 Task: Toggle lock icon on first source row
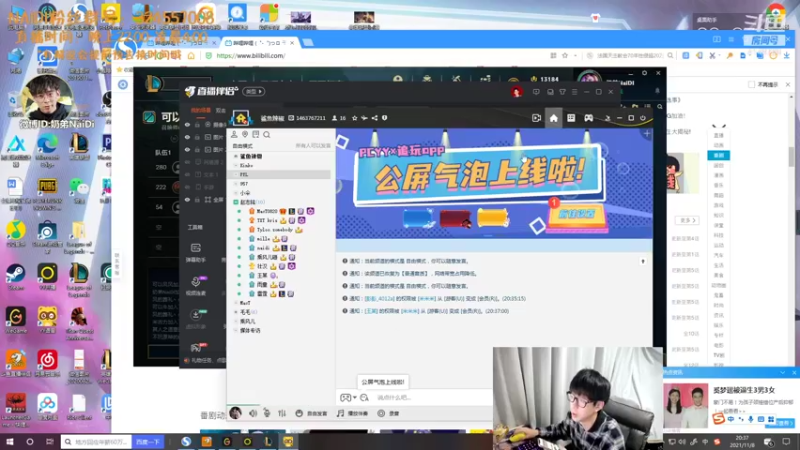(197, 124)
